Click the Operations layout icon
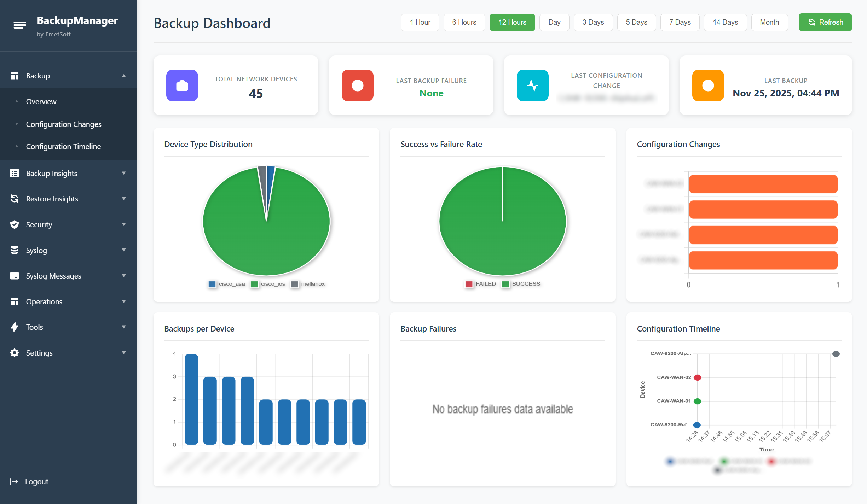This screenshot has width=867, height=504. coord(15,301)
